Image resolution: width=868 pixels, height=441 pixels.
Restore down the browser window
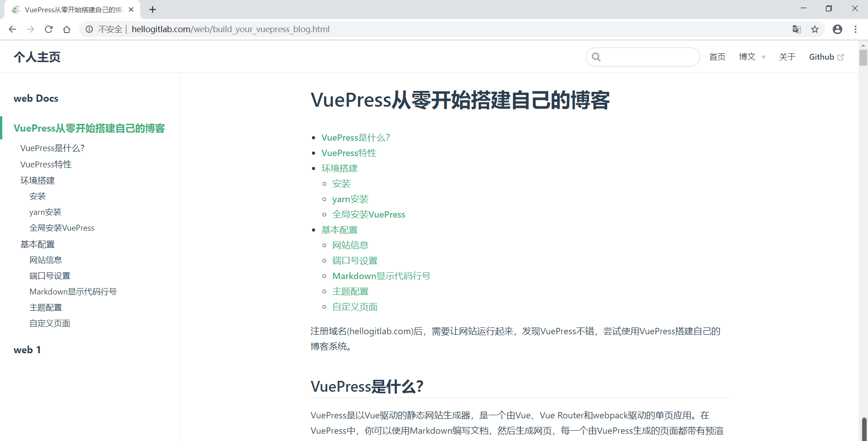pyautogui.click(x=829, y=8)
